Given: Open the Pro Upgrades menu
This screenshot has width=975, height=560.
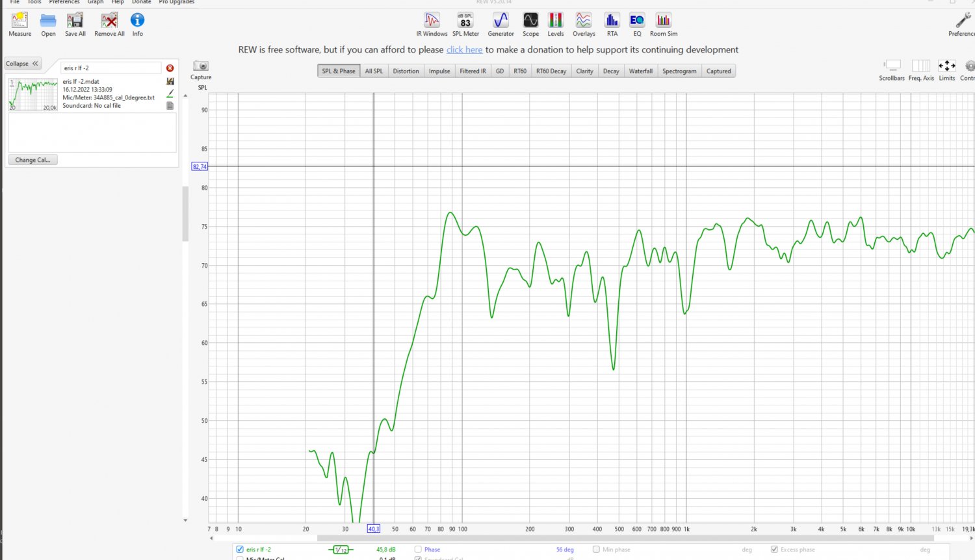Looking at the screenshot, I should point(177,2).
